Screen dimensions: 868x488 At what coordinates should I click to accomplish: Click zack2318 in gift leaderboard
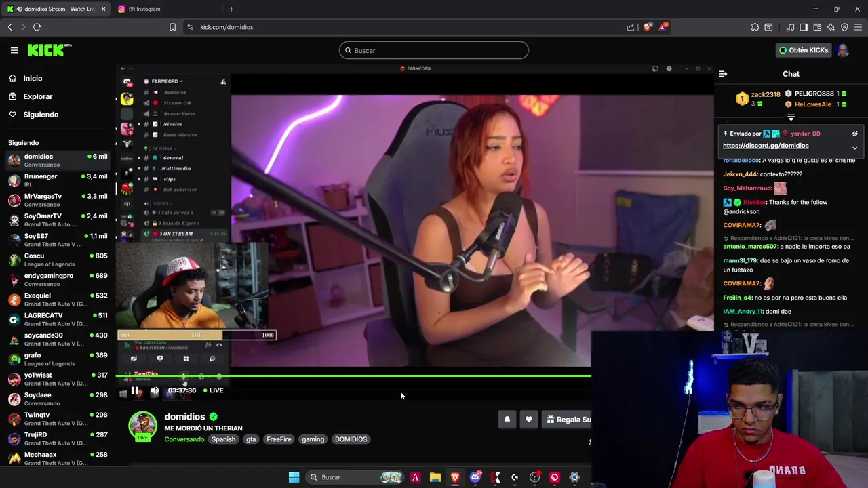(x=766, y=94)
